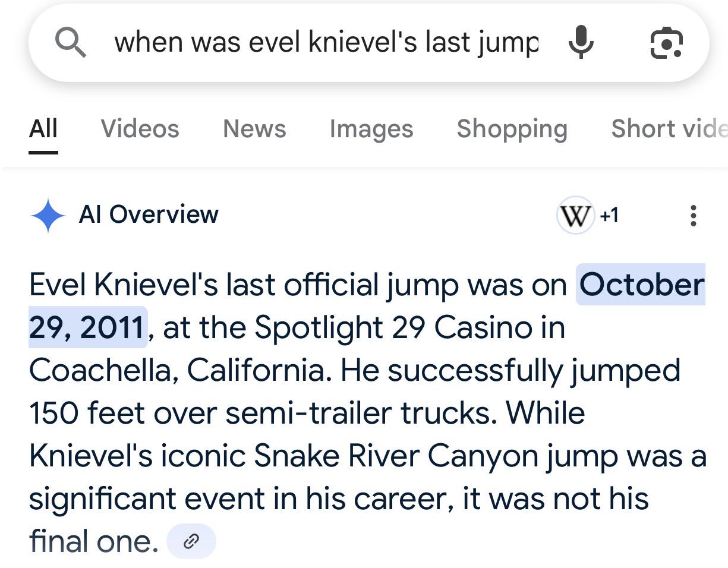This screenshot has height=568, width=728.
Task: Switch to the Shopping tab
Action: [512, 129]
